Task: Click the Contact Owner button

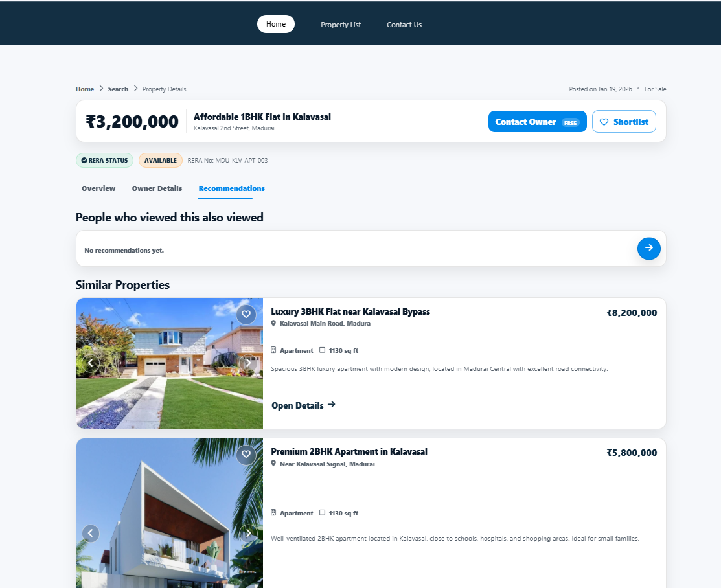Action: [x=537, y=122]
